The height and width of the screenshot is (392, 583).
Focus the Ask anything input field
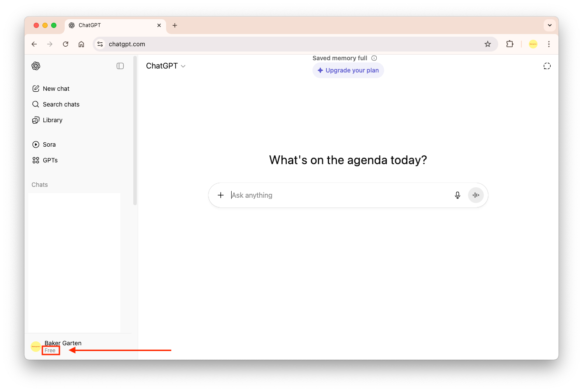pyautogui.click(x=337, y=195)
